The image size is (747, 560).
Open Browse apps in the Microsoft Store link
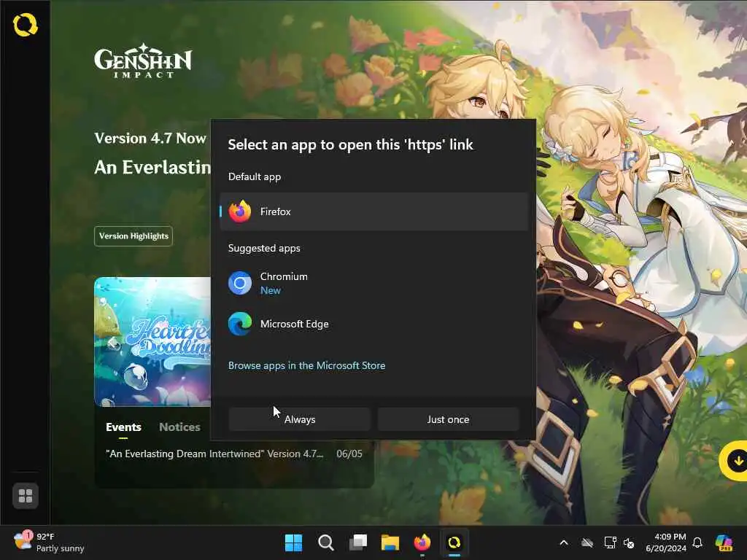pyautogui.click(x=307, y=365)
